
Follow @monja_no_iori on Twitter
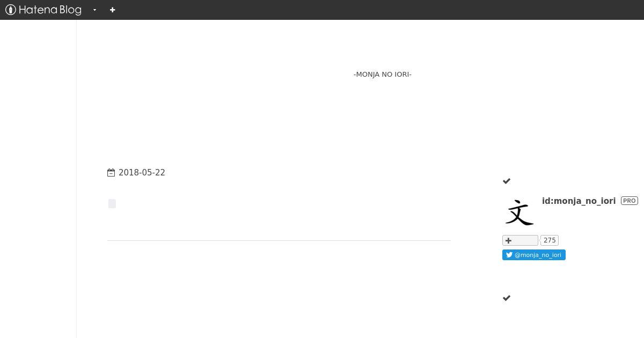coord(534,255)
